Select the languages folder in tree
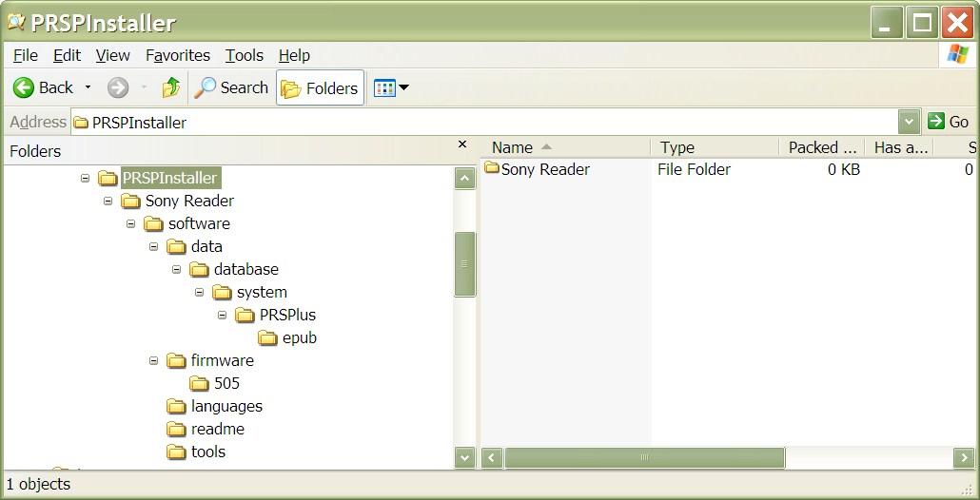980x500 pixels. [x=226, y=406]
